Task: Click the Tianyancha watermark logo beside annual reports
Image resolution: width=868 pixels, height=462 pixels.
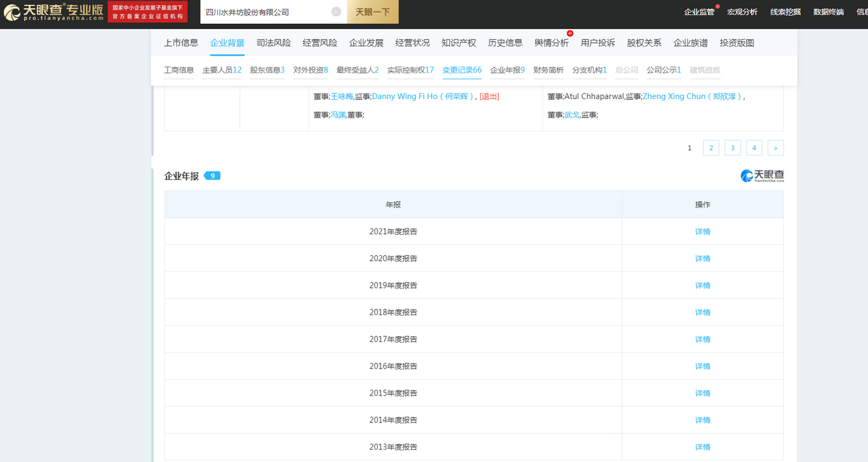Action: pyautogui.click(x=762, y=176)
